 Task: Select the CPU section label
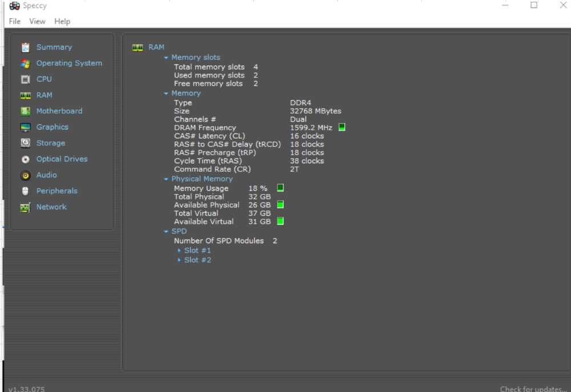pyautogui.click(x=44, y=79)
